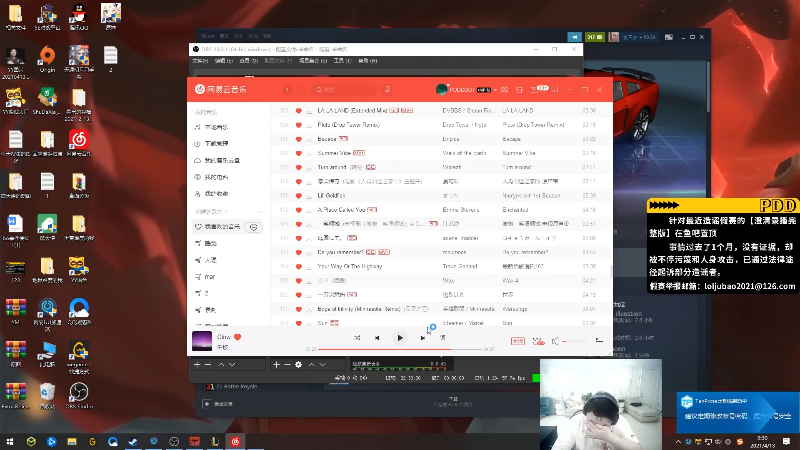Viewport: 800px width, 450px height.
Task: Open the Windows Start menu
Action: (x=10, y=441)
